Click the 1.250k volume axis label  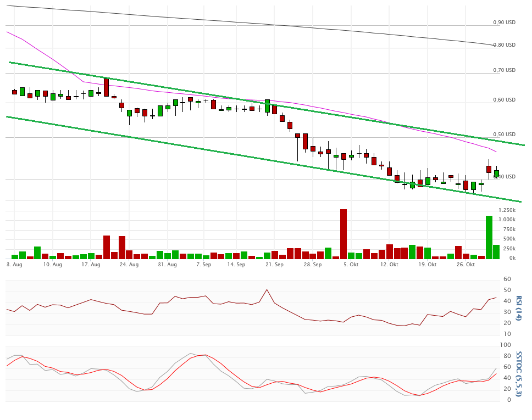tap(507, 210)
